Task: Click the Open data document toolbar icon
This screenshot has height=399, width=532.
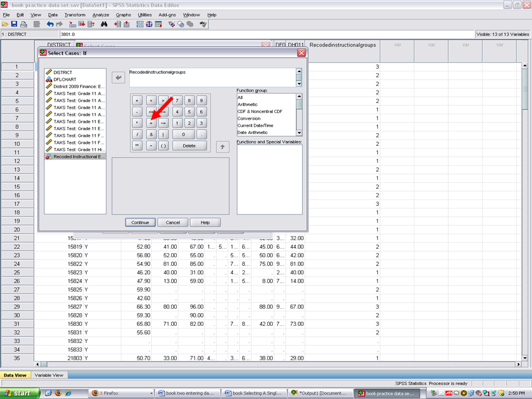Action: pos(6,24)
